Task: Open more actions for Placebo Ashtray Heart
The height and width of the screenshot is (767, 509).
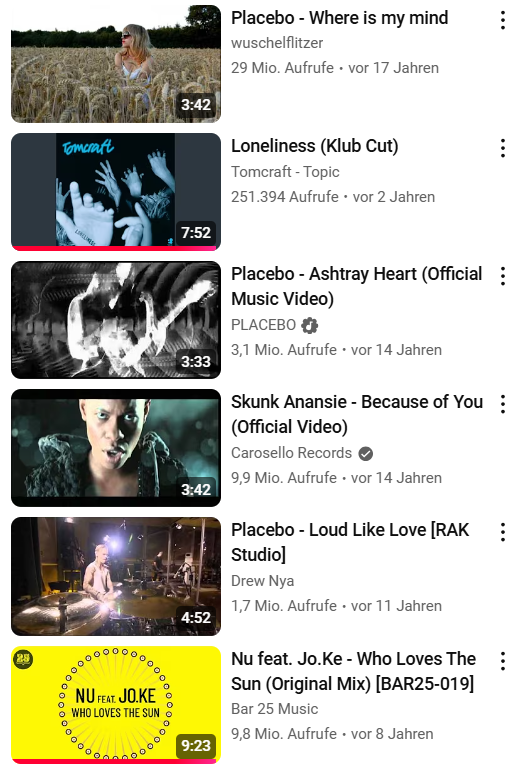Action: click(502, 276)
